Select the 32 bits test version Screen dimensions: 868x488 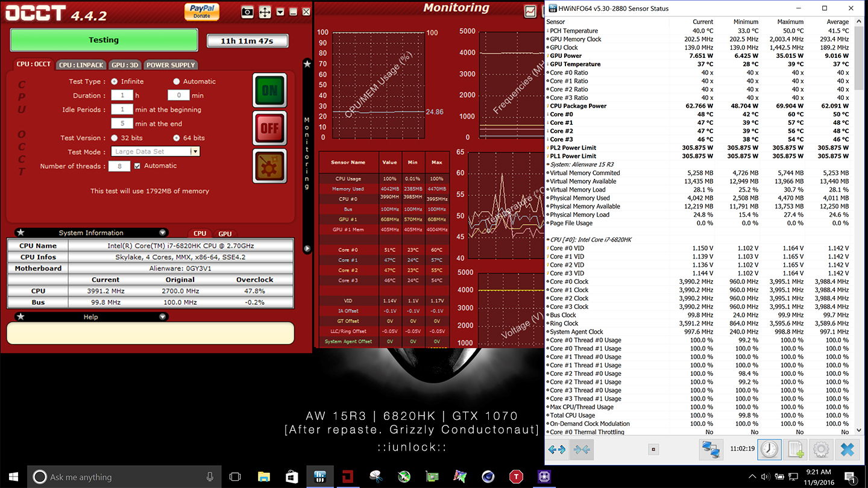(x=115, y=138)
